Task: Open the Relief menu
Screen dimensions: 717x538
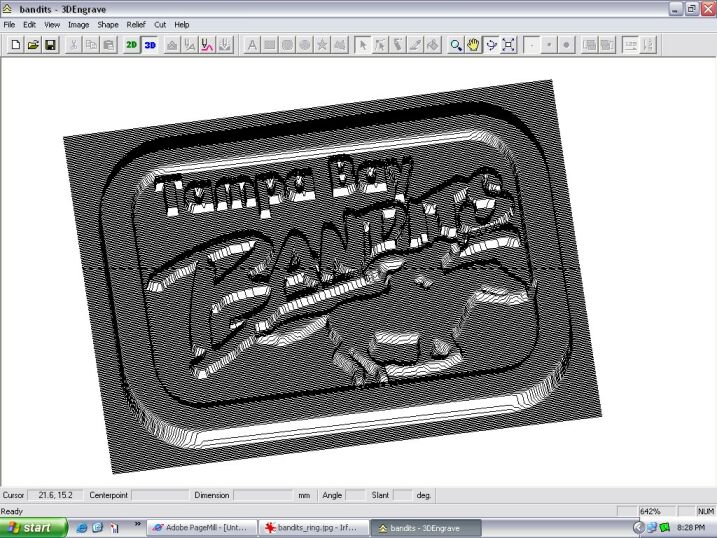Action: point(135,24)
